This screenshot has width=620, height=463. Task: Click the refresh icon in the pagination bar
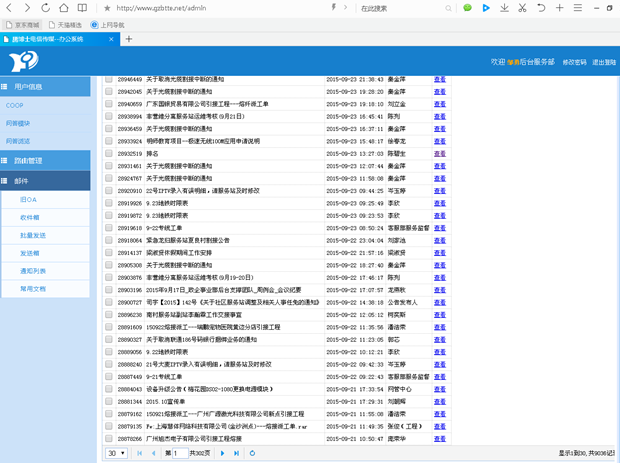[252, 453]
